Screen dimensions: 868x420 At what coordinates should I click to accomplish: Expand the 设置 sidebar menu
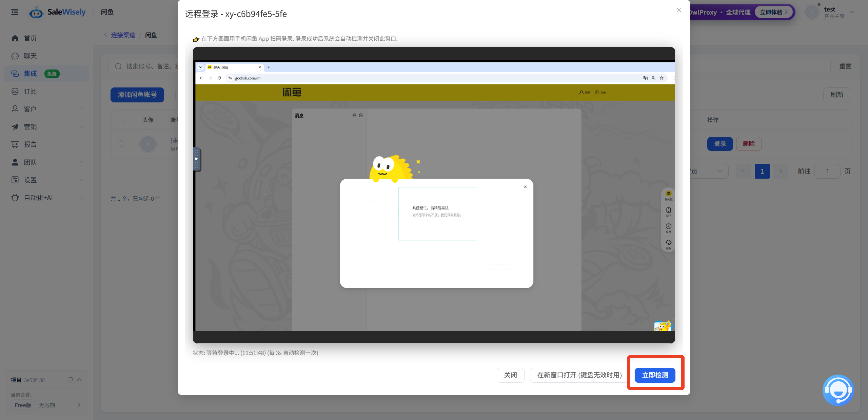click(x=46, y=180)
